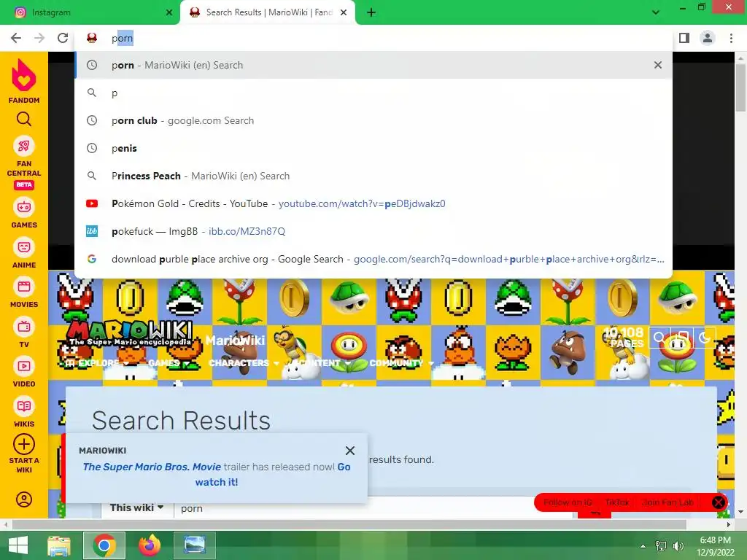This screenshot has width=747, height=560.
Task: Select the MarioWiki (en) Search suggestion
Action: click(x=373, y=65)
